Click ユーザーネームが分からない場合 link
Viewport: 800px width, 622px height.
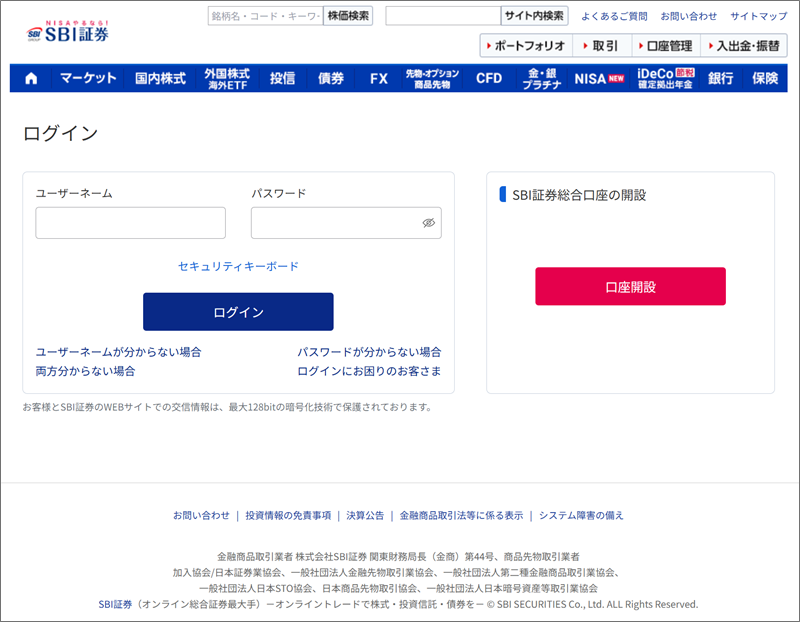(118, 352)
